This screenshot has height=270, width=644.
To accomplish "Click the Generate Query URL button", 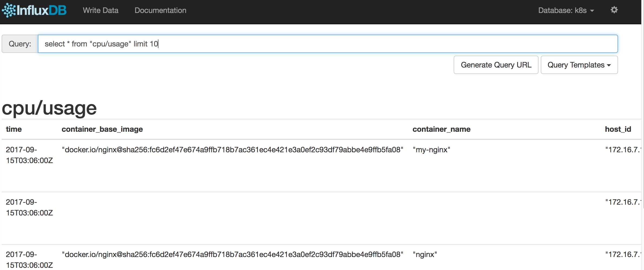I will pos(496,65).
